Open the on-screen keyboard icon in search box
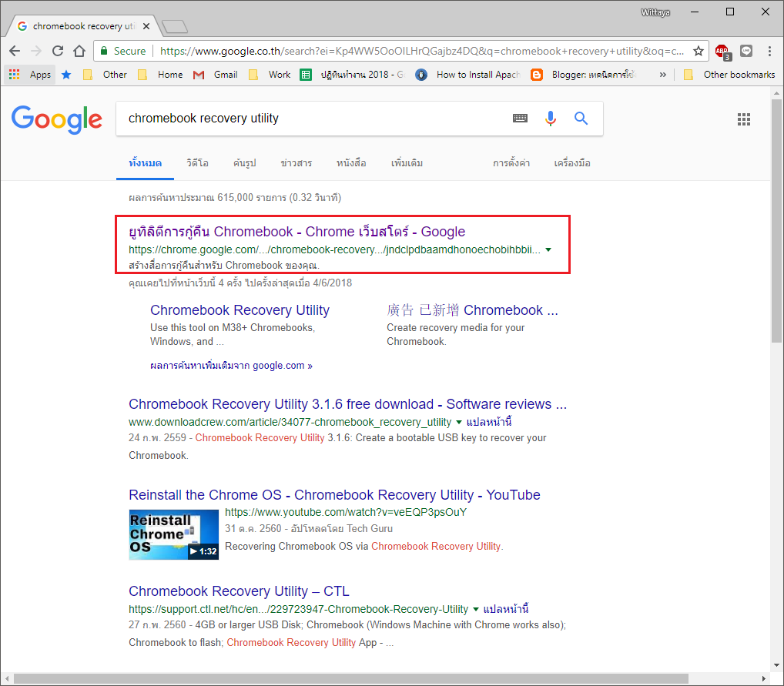 (x=520, y=118)
